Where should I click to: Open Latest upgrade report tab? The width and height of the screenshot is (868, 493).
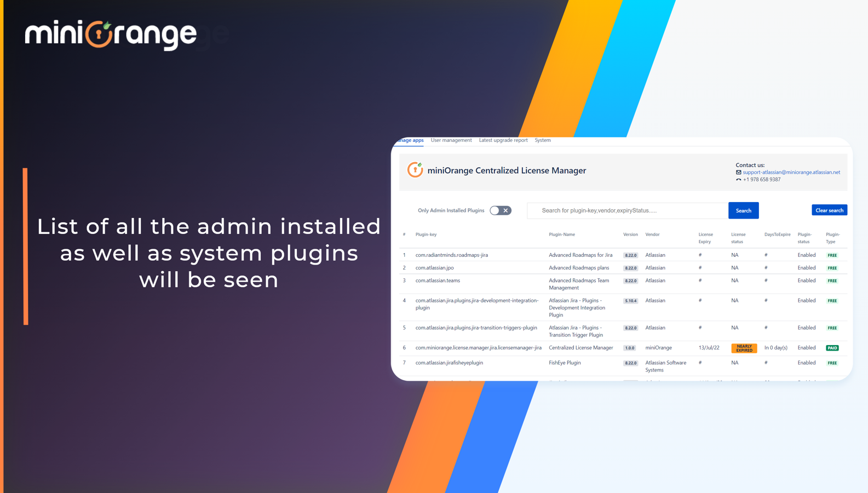click(x=503, y=140)
